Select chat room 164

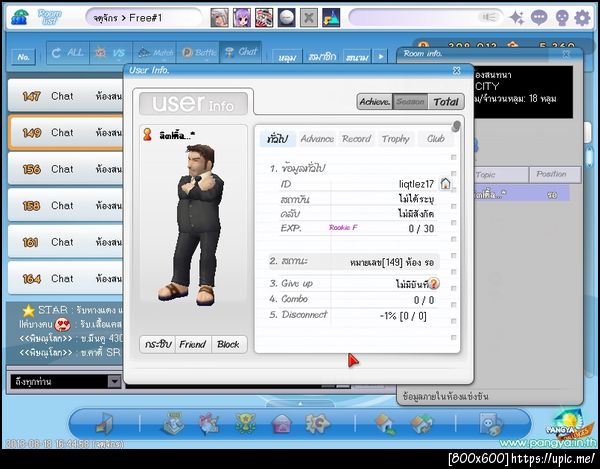pyautogui.click(x=66, y=278)
